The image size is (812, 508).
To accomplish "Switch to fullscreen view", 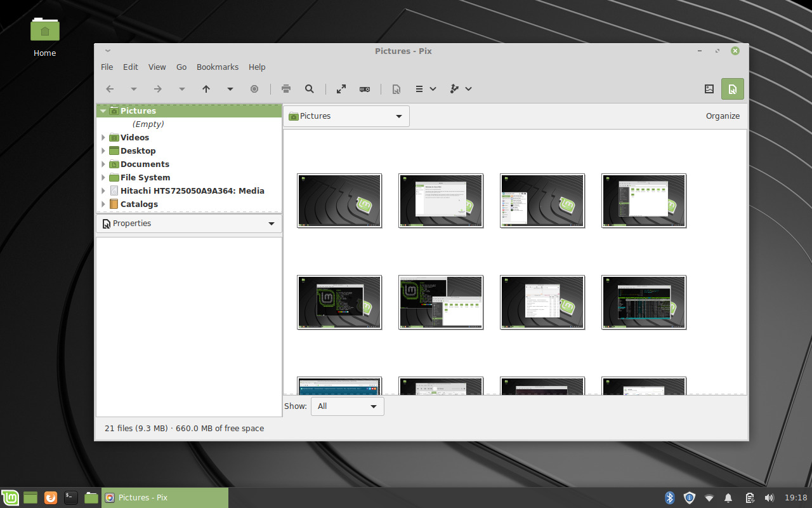I will 341,89.
